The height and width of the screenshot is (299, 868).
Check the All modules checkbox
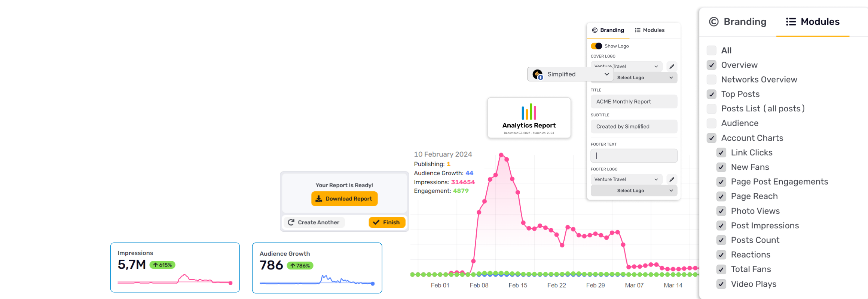tap(712, 50)
